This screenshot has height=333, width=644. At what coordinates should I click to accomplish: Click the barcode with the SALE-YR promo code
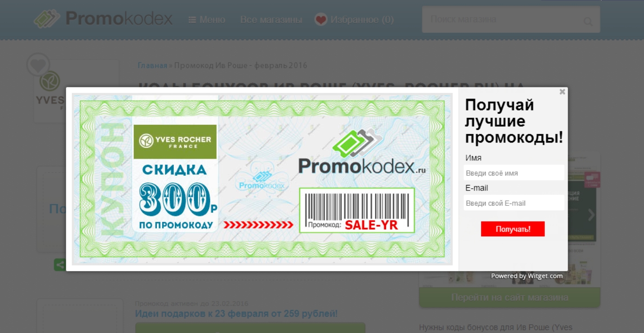coord(356,210)
